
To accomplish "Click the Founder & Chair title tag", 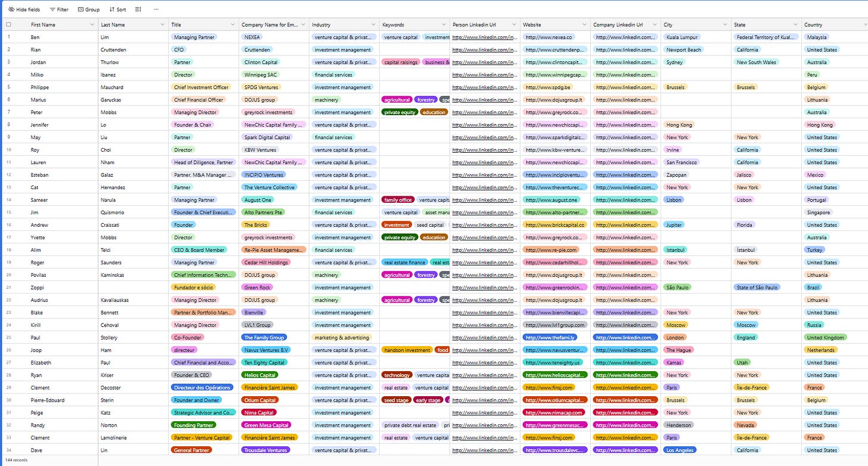I will click(193, 125).
